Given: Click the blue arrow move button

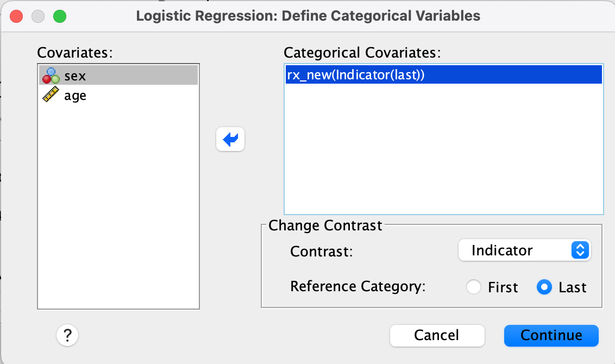Looking at the screenshot, I should pos(230,140).
